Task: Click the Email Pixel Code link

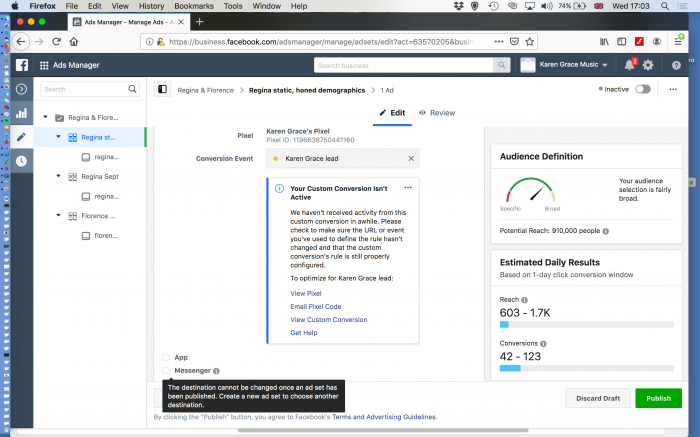Action: 316,307
